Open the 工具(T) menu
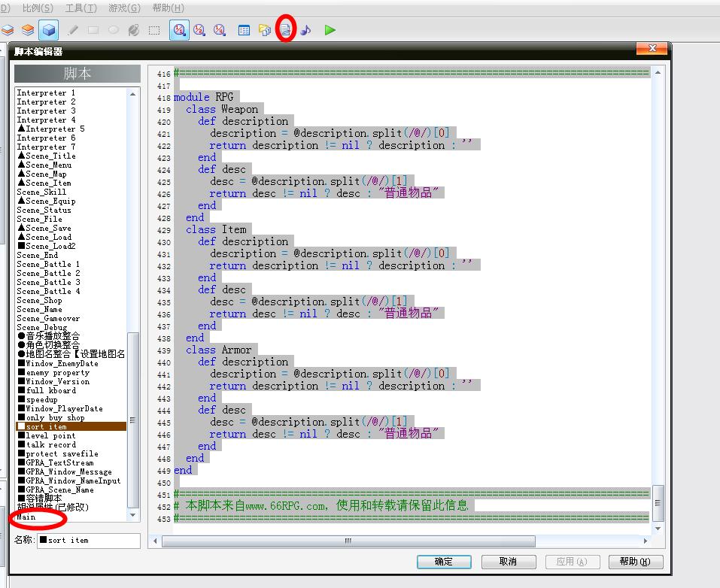720x588 pixels. tap(81, 8)
